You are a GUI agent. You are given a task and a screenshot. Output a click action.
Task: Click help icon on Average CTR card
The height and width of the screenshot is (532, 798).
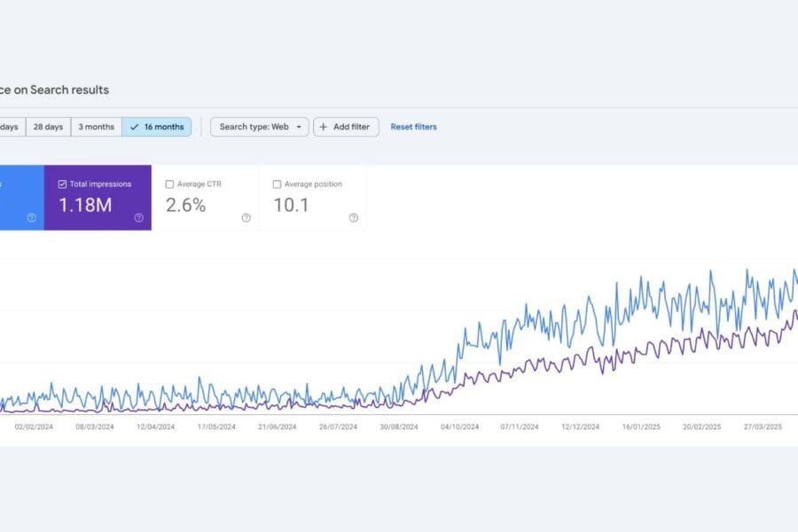[246, 218]
